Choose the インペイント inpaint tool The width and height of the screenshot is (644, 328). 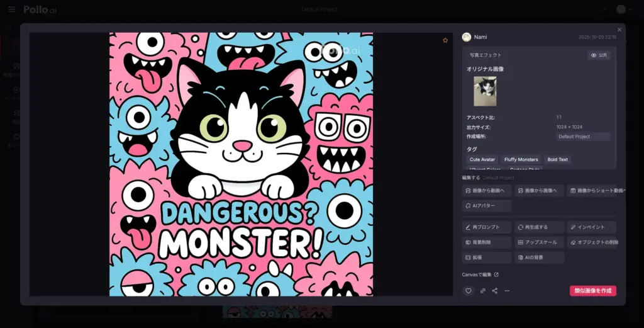pyautogui.click(x=591, y=227)
